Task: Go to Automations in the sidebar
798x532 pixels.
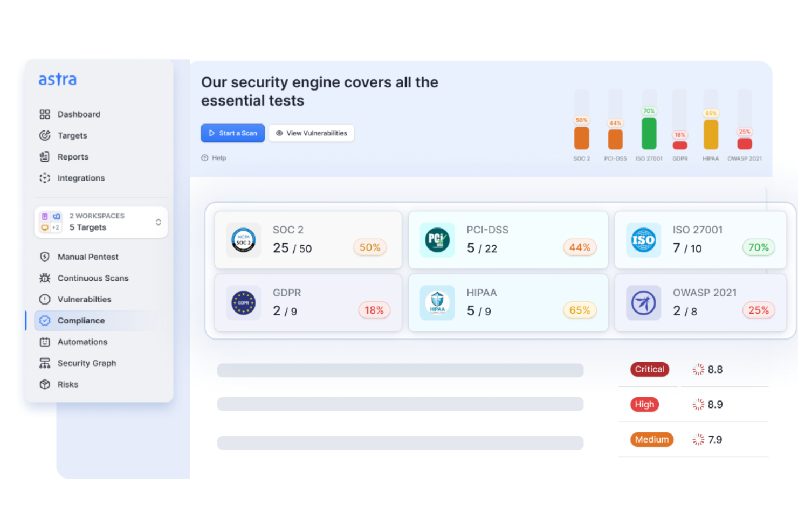Action: pyautogui.click(x=82, y=342)
